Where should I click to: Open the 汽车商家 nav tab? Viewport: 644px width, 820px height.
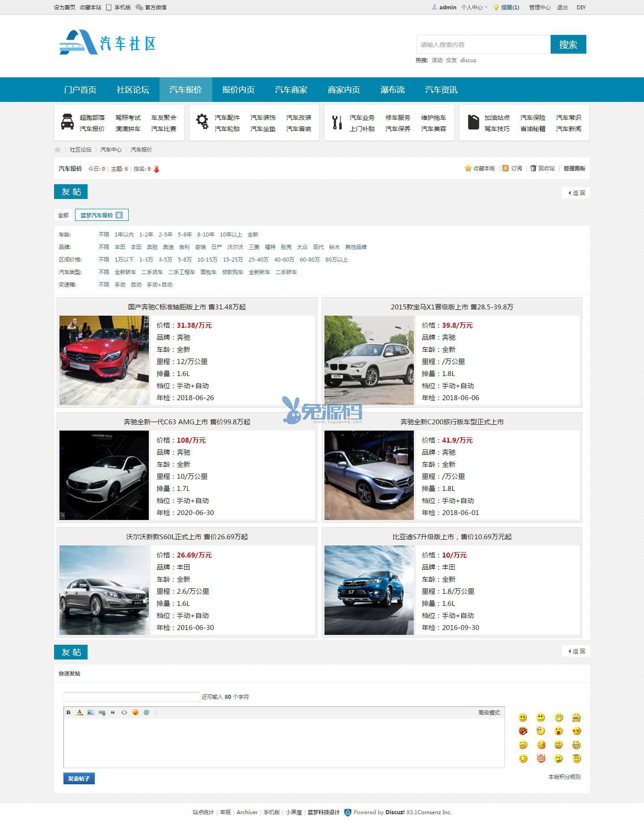pyautogui.click(x=291, y=90)
